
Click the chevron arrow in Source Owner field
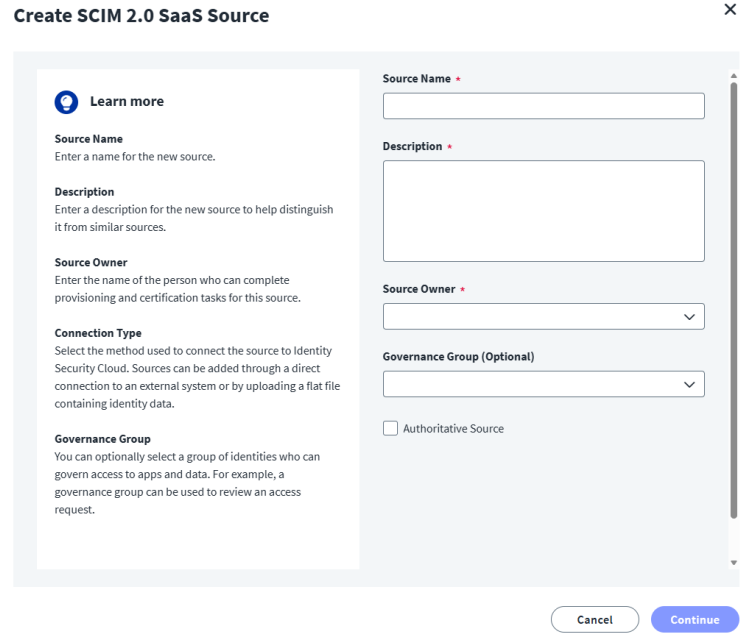(x=688, y=317)
